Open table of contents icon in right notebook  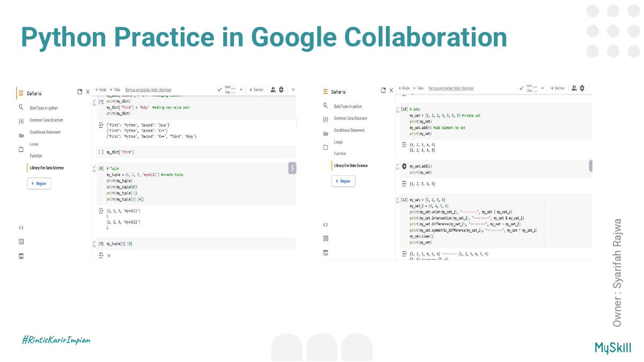(325, 92)
